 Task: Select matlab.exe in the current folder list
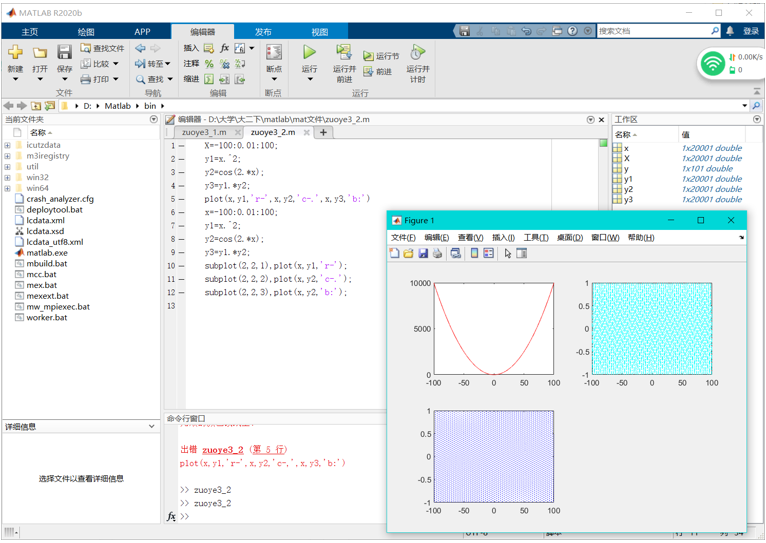pyautogui.click(x=47, y=253)
